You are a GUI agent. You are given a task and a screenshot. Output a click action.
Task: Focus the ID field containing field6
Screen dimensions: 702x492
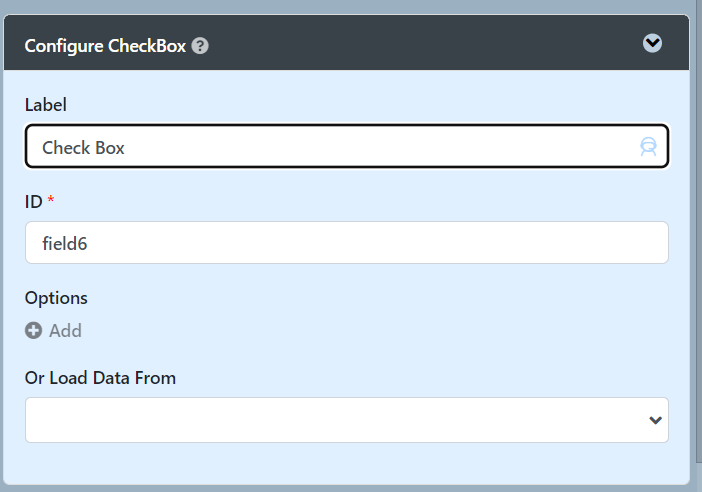coord(347,243)
